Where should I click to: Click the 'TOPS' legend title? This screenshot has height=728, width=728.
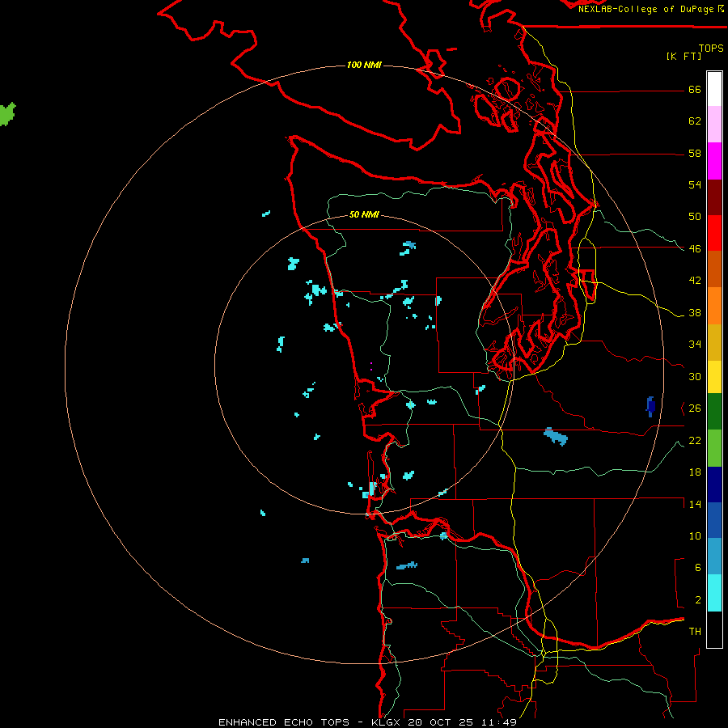coord(711,48)
